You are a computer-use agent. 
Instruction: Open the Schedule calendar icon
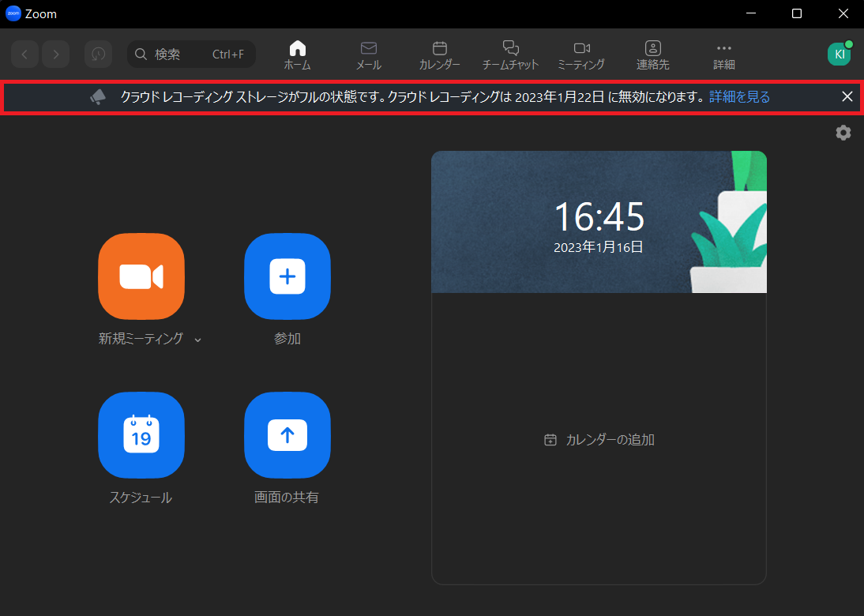coord(141,435)
